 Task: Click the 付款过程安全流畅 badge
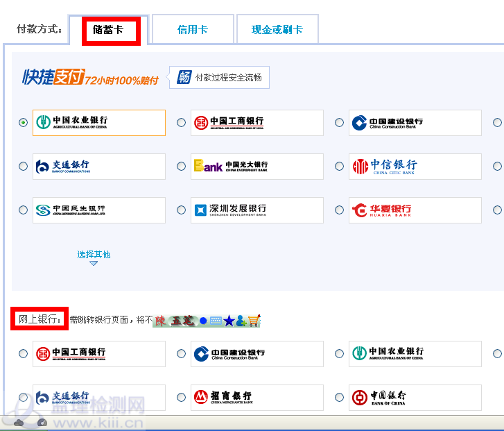point(219,77)
